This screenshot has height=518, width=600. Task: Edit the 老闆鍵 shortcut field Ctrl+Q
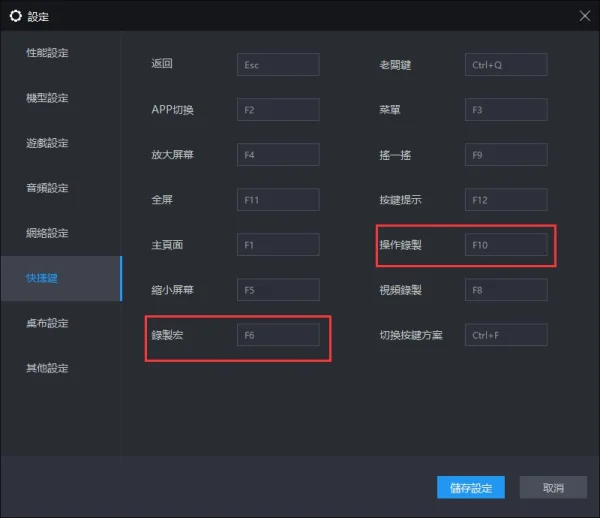tap(506, 65)
